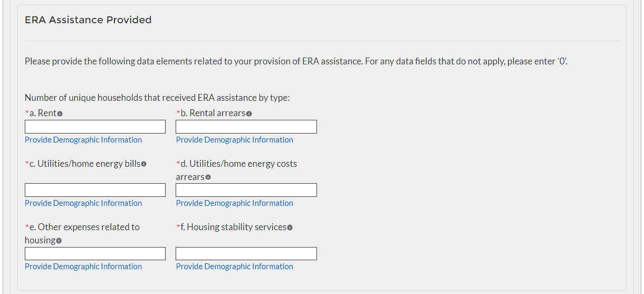
Task: Select the Utilities/home energy bills input field
Action: click(x=95, y=190)
